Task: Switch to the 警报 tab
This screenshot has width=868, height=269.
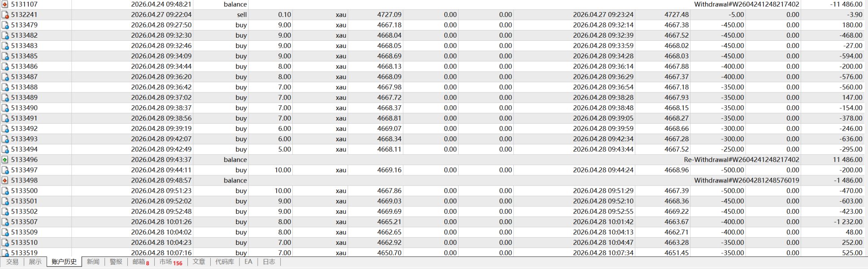Action: click(x=116, y=262)
